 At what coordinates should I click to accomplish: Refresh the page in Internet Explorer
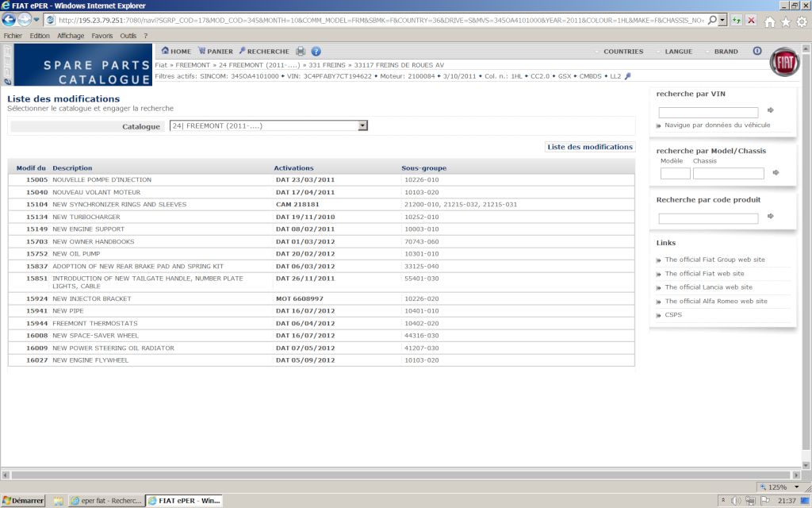coord(737,20)
